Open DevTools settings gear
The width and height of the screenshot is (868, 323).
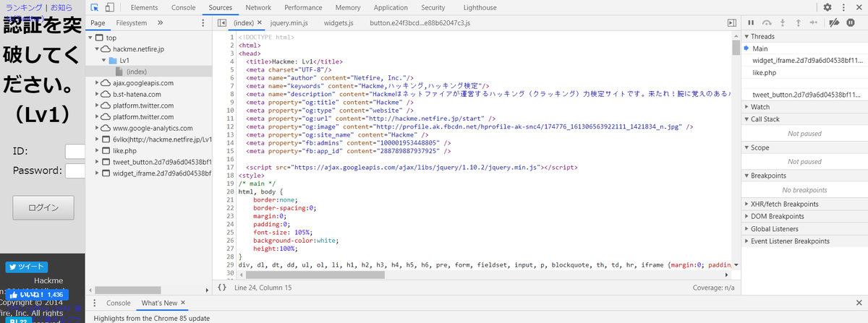pos(827,7)
